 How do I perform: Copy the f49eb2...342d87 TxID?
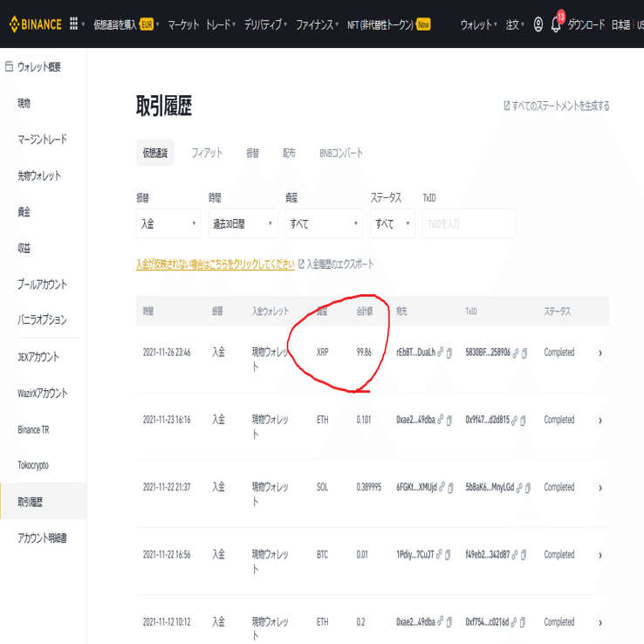(524, 555)
